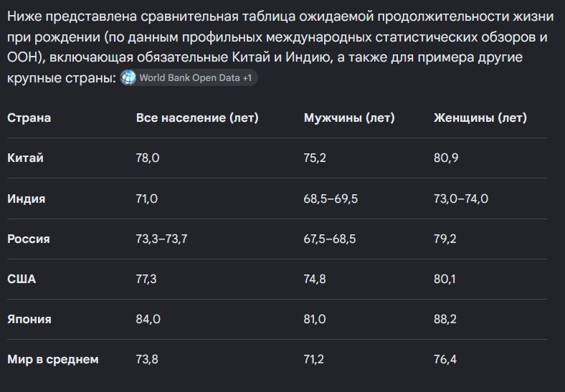Click the Женщины (лет) column header
The width and height of the screenshot is (565, 392).
pyautogui.click(x=480, y=118)
